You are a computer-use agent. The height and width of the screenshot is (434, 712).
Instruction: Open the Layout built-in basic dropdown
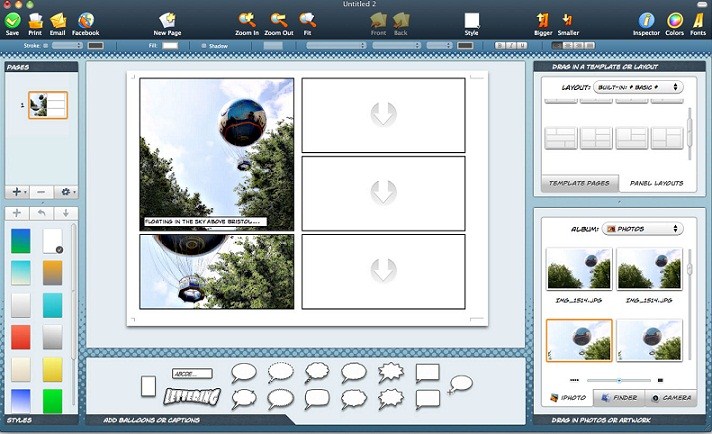(637, 88)
